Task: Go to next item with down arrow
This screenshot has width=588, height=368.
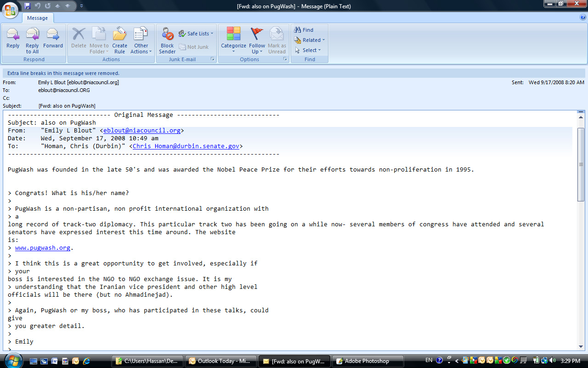Action: [68, 6]
